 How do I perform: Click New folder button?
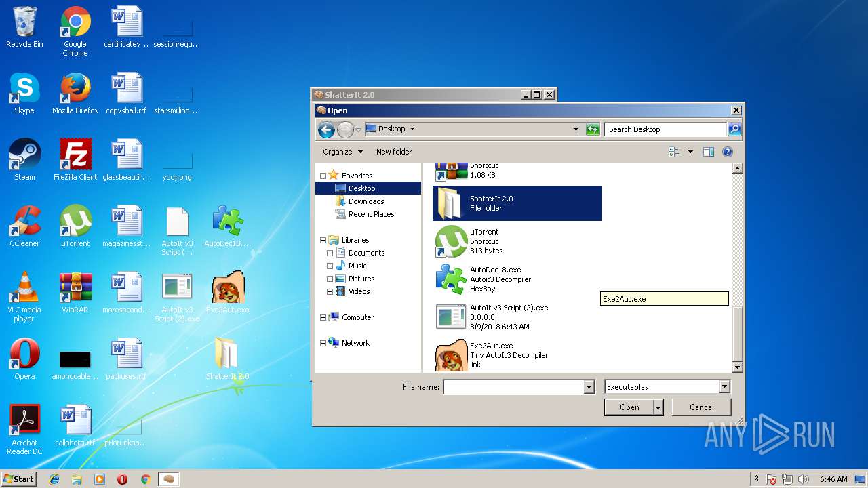coord(394,152)
